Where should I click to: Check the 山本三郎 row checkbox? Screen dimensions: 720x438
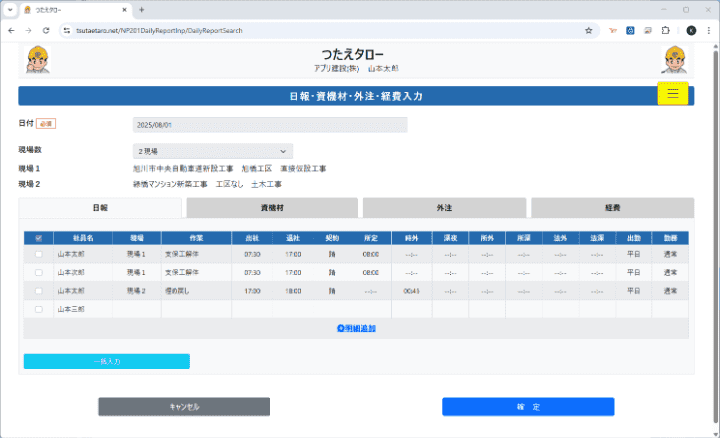[x=39, y=309]
